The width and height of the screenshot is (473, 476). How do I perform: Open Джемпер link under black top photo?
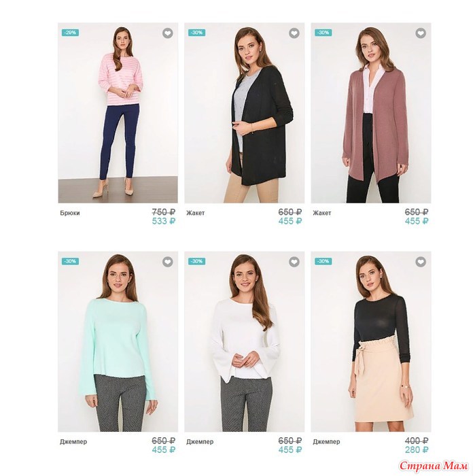(326, 442)
